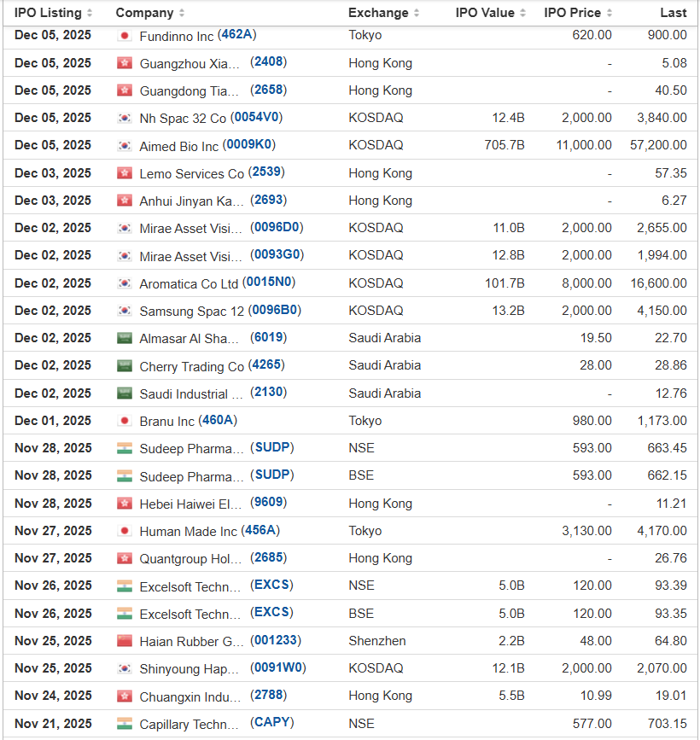700x740 pixels.
Task: Click the Last column header
Action: [673, 13]
